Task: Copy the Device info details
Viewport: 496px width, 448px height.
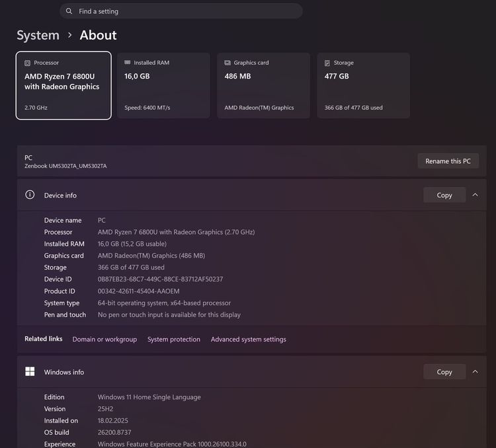Action: click(444, 195)
